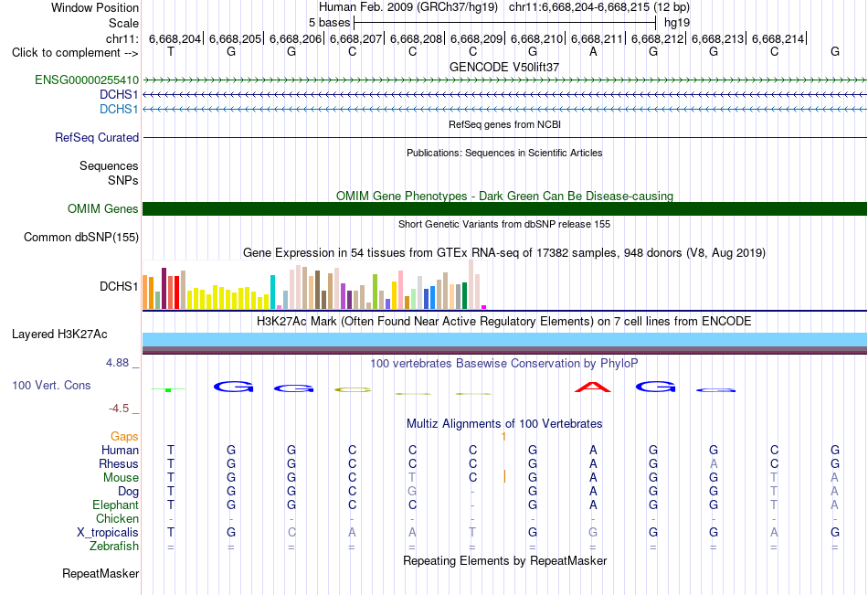
Task: Select the Zebrafish alignment row label
Action: [114, 547]
